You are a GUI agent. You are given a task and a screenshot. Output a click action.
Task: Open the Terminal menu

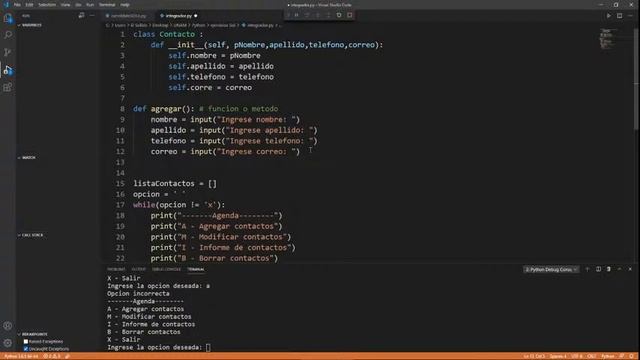pos(107,5)
